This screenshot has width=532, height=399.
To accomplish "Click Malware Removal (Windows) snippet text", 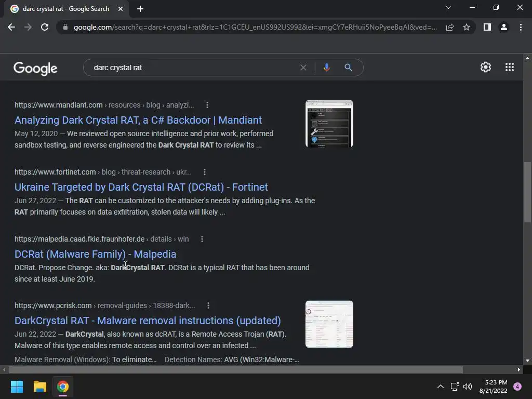I will (86, 360).
